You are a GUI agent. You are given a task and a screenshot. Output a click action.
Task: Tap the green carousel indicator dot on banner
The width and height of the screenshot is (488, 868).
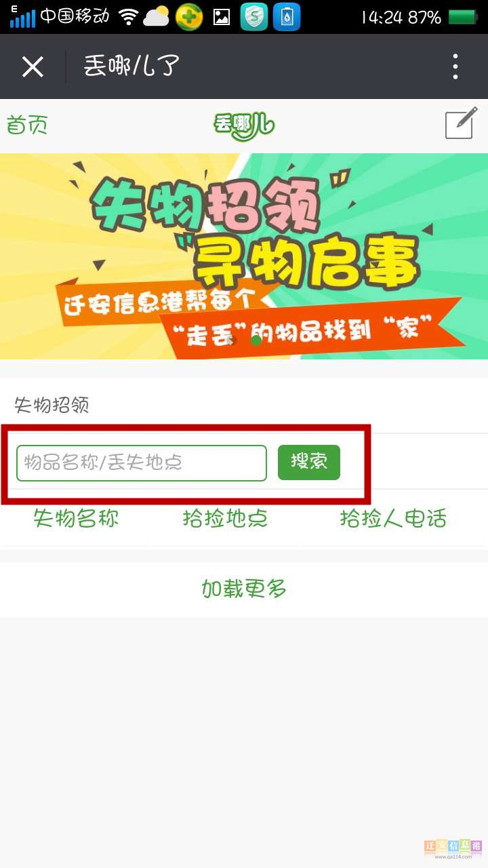(256, 340)
